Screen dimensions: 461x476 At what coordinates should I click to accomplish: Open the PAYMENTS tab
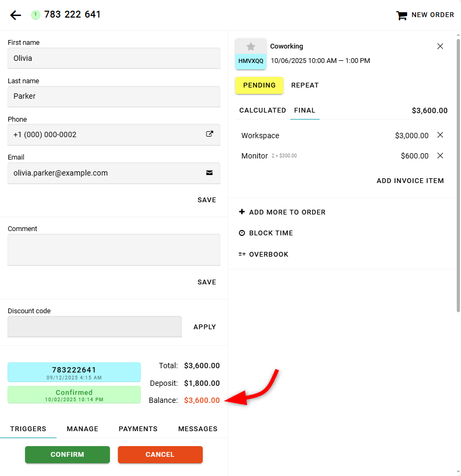point(138,429)
